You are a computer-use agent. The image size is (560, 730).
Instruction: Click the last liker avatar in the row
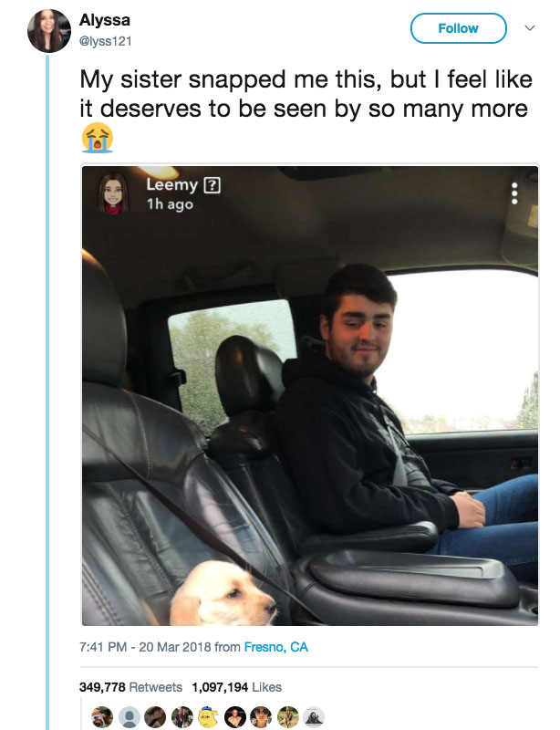[x=313, y=718]
